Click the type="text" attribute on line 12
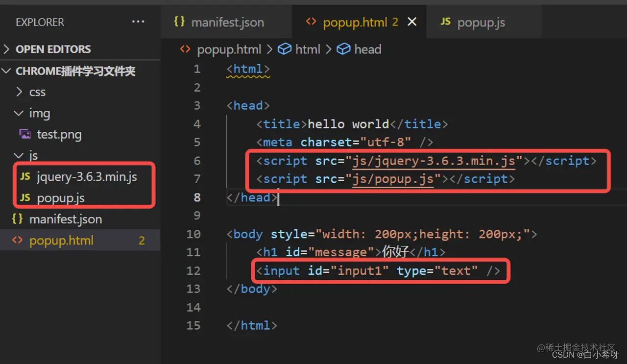 coord(437,270)
